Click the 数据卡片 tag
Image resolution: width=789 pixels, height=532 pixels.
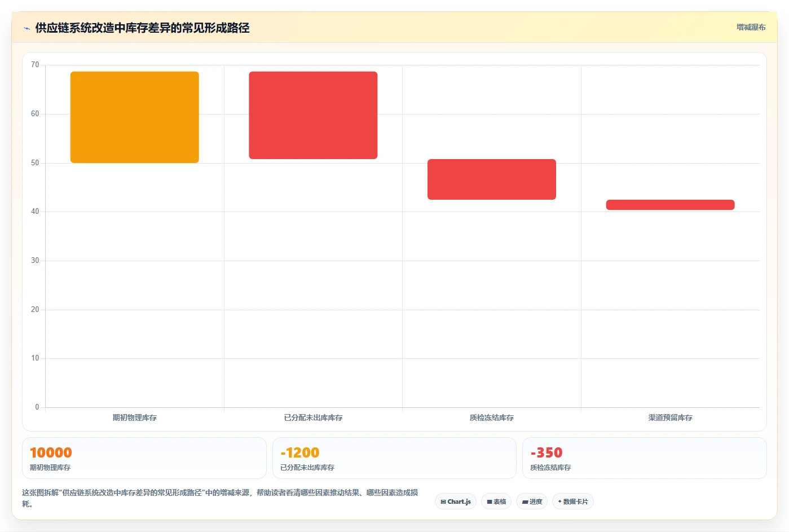[572, 502]
